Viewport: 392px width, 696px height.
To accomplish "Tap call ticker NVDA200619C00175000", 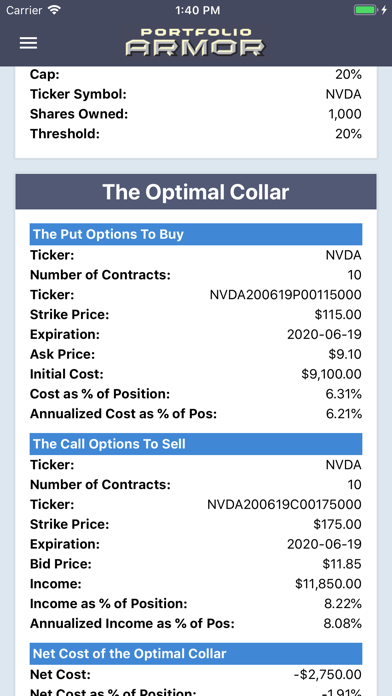I will point(285,504).
